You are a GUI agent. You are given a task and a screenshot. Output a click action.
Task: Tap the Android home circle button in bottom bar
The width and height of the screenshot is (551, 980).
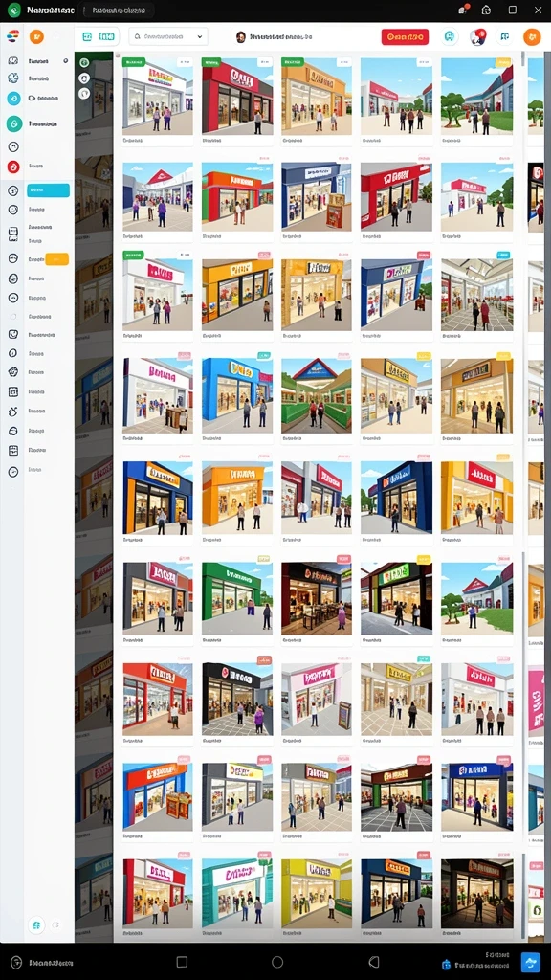pyautogui.click(x=277, y=962)
